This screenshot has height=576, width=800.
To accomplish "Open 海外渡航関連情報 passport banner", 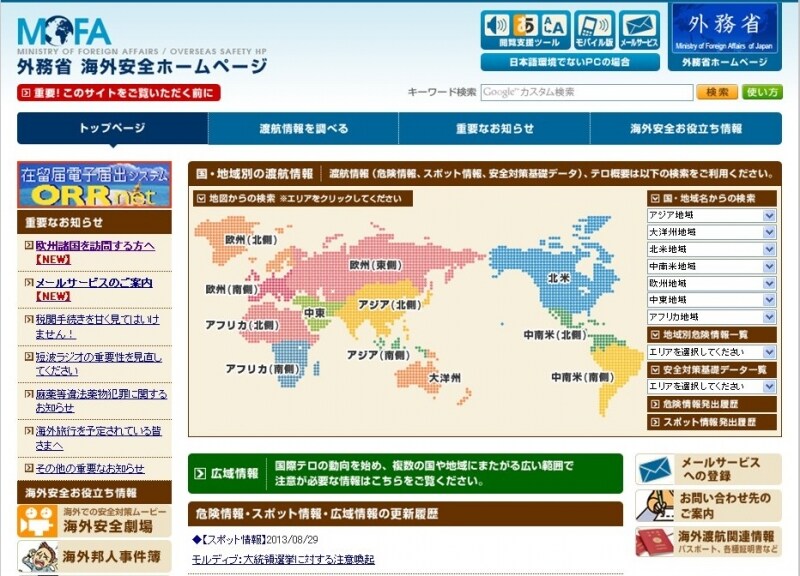I will coord(708,541).
